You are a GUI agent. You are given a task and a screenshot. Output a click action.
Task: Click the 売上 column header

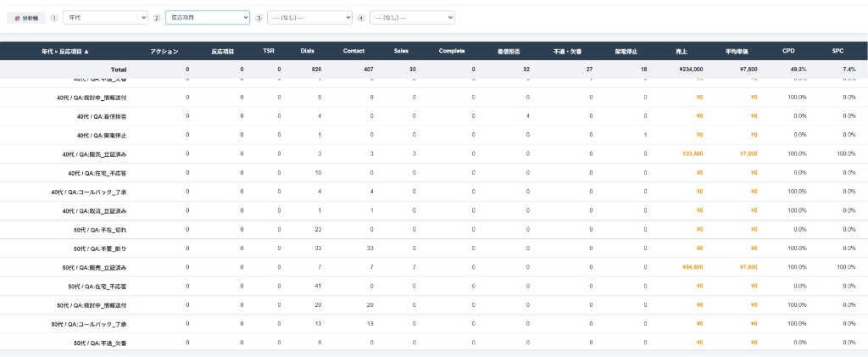click(x=682, y=51)
